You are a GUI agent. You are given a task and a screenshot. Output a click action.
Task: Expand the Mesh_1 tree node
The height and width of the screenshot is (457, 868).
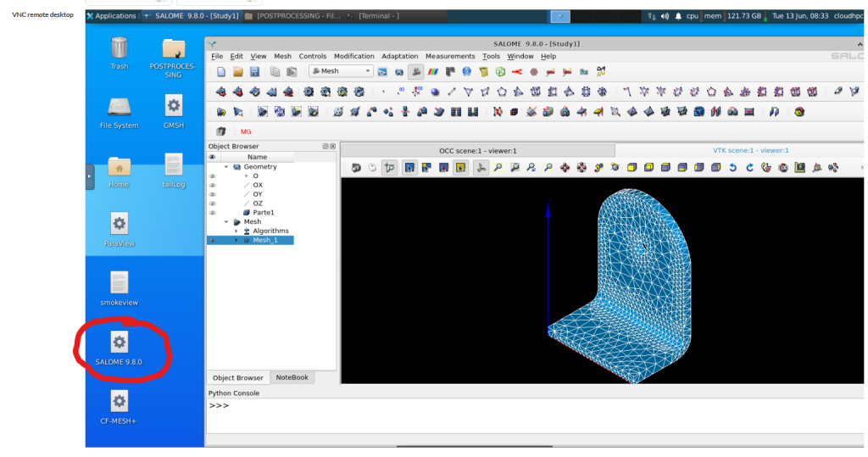pyautogui.click(x=236, y=241)
